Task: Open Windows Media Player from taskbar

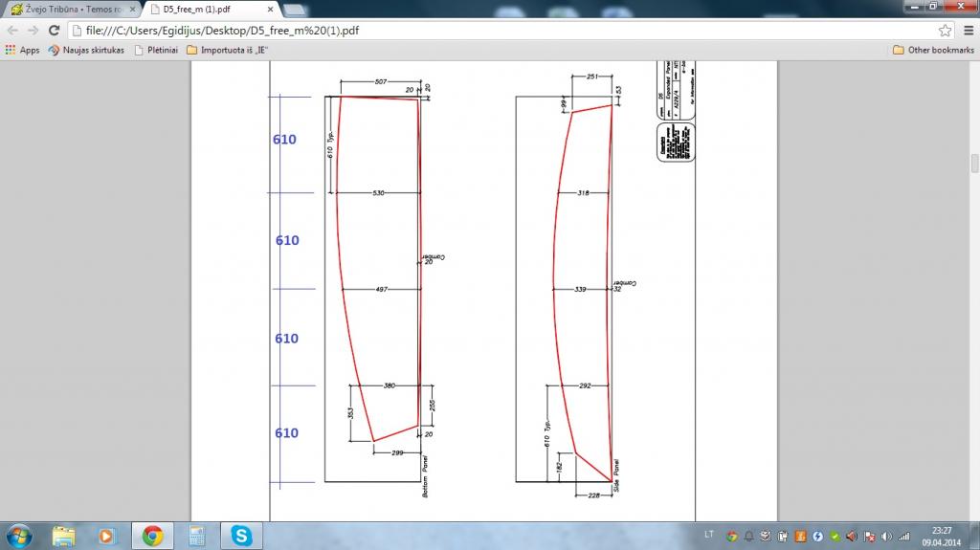Action: 107,536
